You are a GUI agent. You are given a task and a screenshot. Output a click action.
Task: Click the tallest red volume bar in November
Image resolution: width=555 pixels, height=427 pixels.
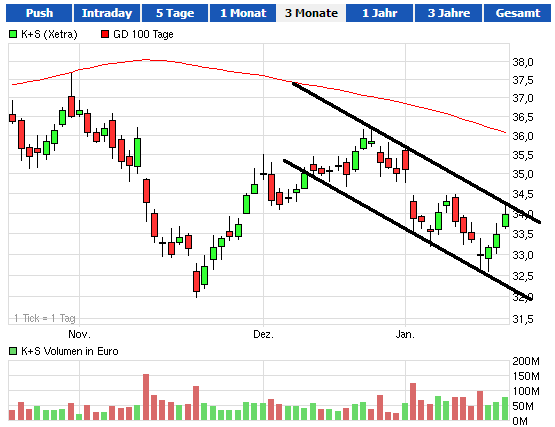tap(146, 397)
